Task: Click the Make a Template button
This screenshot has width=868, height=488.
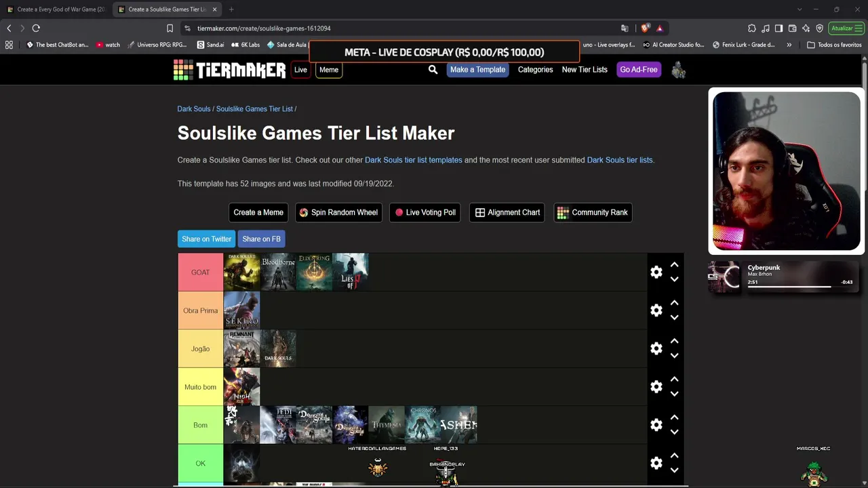Action: click(477, 69)
